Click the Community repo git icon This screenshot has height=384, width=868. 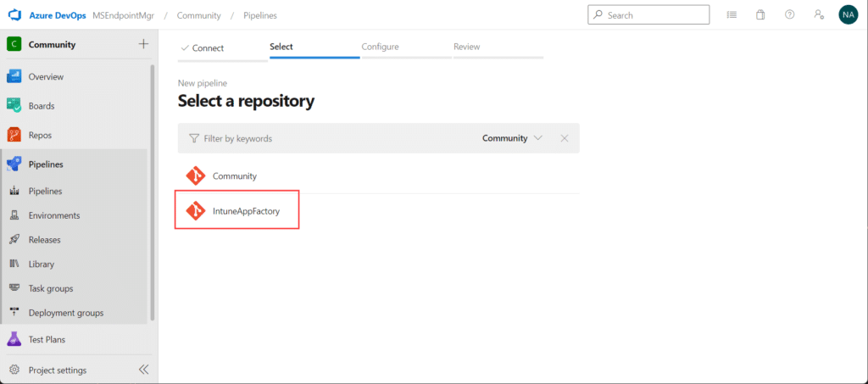tap(196, 176)
